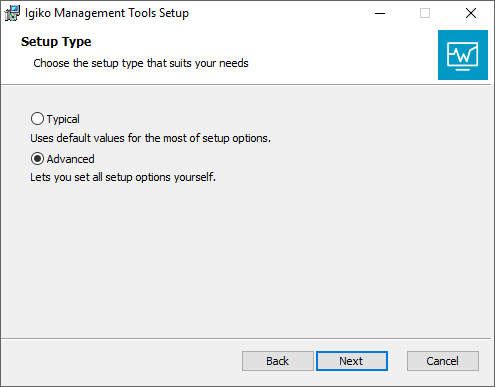Select the Typical radio button circle

(37, 119)
